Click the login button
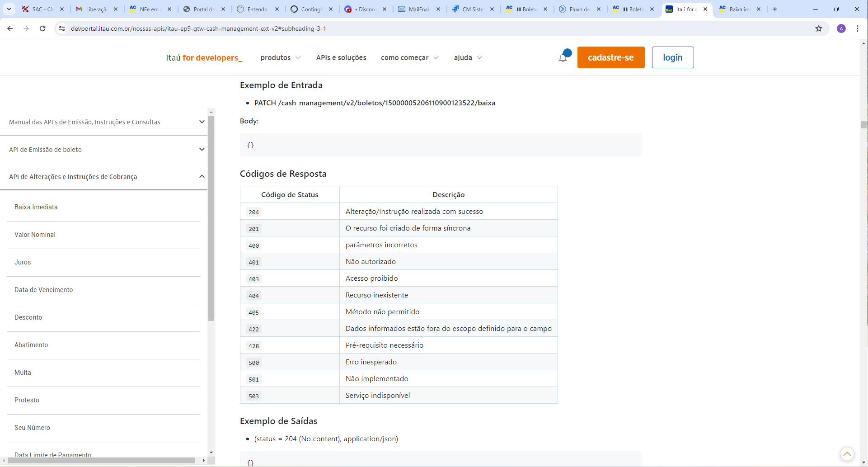The image size is (868, 467). click(673, 57)
